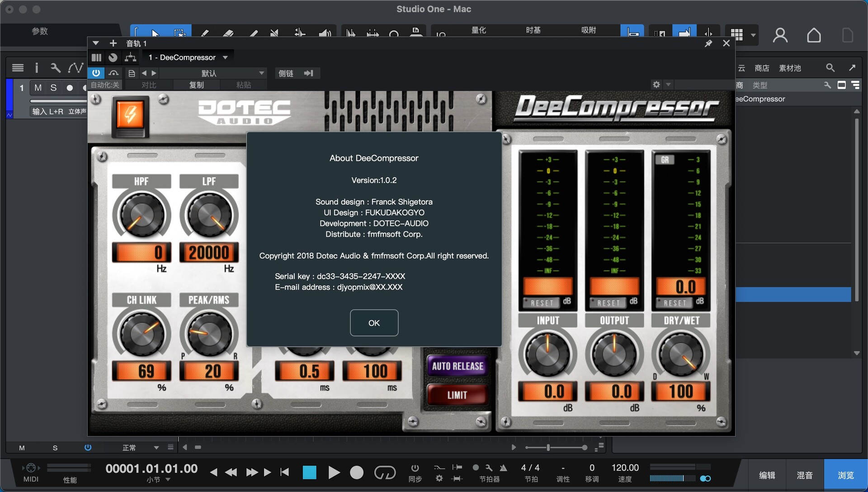Click OK in the About DeeCompressor dialog
868x492 pixels.
374,323
